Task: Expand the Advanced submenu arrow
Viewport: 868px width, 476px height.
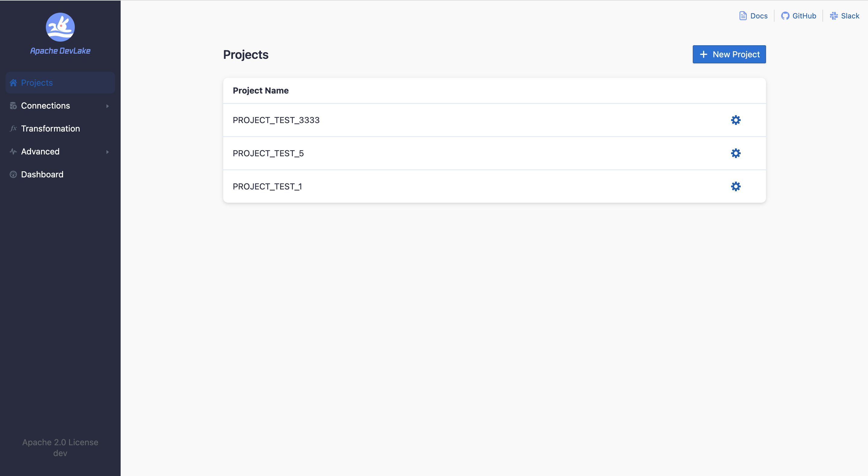Action: pyautogui.click(x=107, y=152)
